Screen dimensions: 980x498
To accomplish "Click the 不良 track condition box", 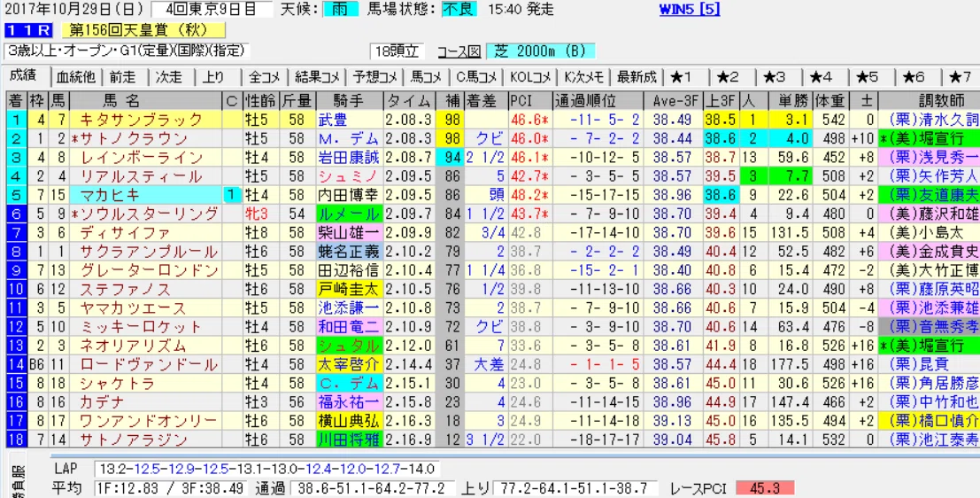I will 459,10.
